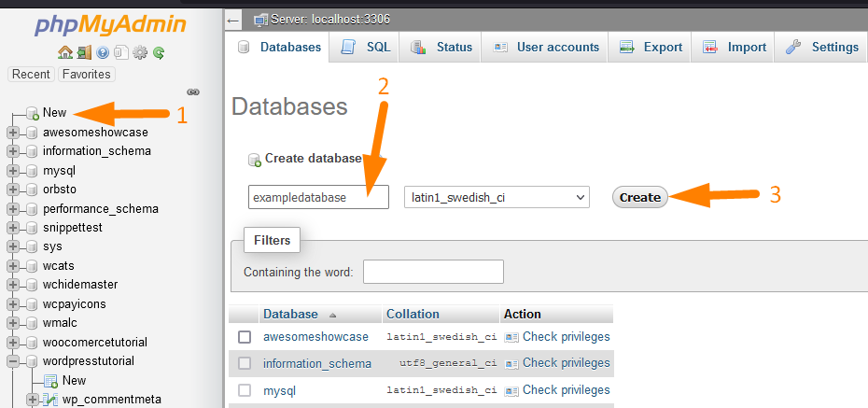Expand the wmalc database node
The height and width of the screenshot is (408, 868).
(13, 323)
